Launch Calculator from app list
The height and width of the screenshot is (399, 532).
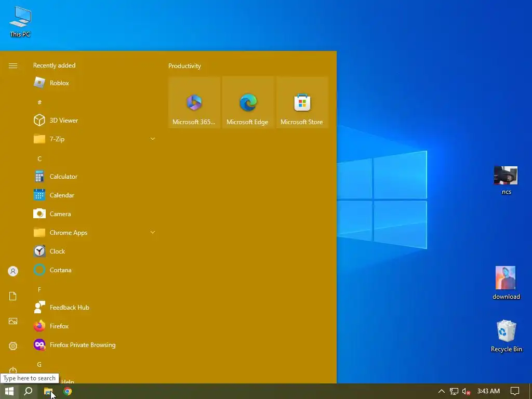pyautogui.click(x=94, y=177)
